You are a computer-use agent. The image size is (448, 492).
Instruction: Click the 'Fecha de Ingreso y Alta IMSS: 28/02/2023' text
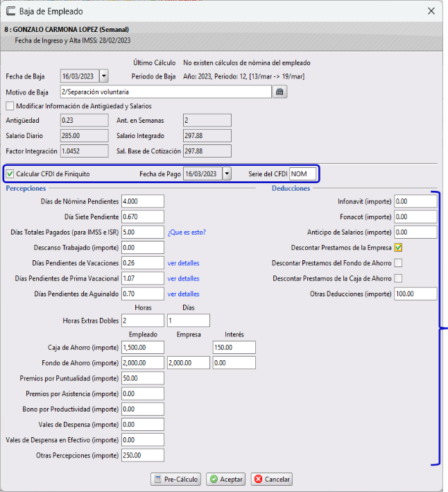click(x=73, y=40)
